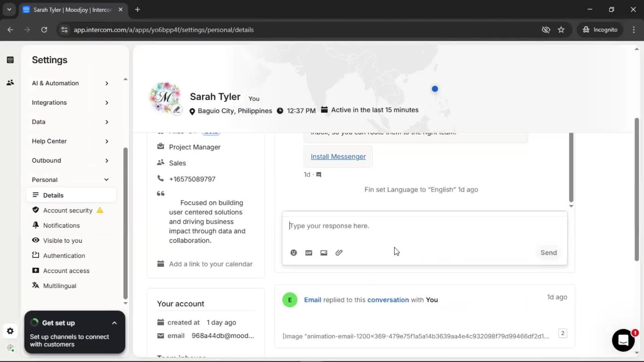This screenshot has height=362, width=644.
Task: Click the main page vertical scrollbar
Action: coord(637,189)
